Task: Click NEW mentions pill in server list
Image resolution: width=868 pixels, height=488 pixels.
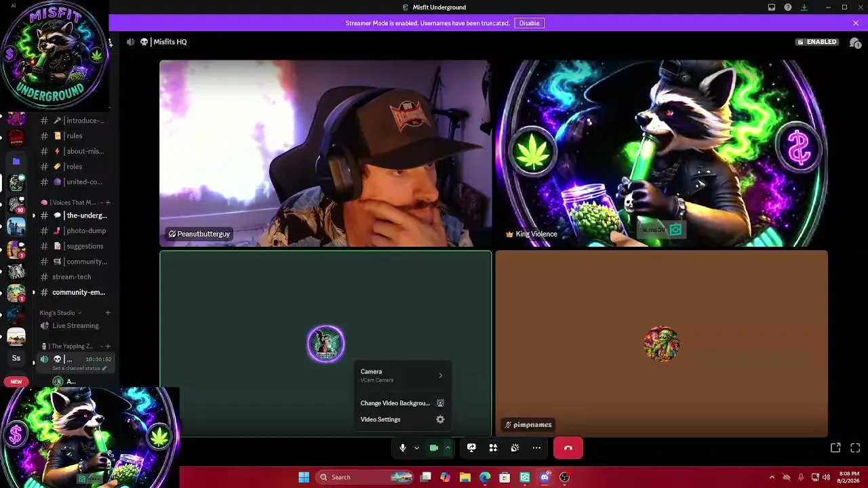Action: [x=16, y=382]
